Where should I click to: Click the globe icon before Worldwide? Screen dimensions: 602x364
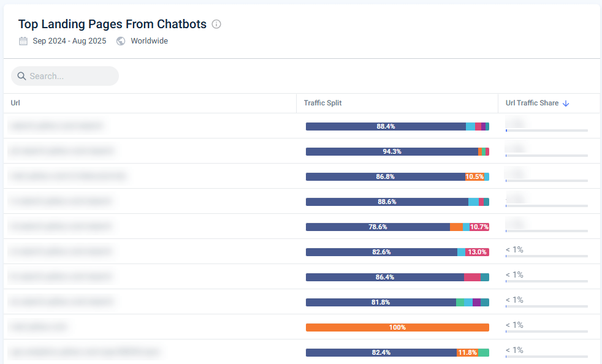(120, 40)
